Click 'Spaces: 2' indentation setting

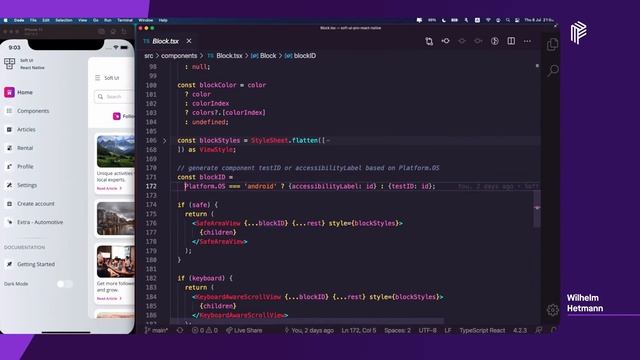[397, 330]
